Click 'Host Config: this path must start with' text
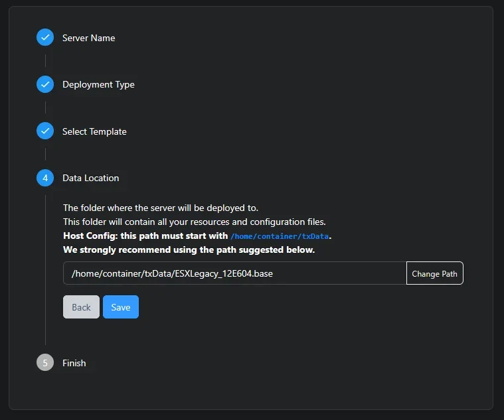The width and height of the screenshot is (504, 420). click(x=145, y=236)
